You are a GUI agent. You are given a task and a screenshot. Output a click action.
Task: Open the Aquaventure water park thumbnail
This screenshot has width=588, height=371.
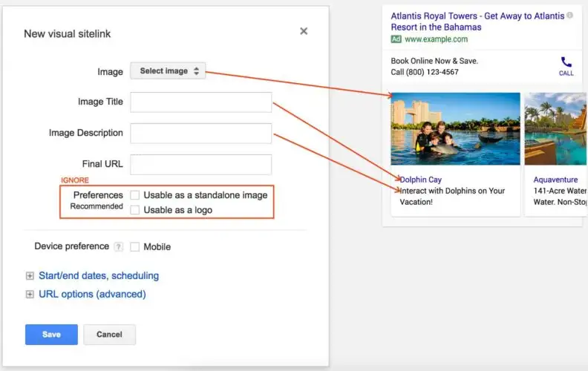click(556, 129)
